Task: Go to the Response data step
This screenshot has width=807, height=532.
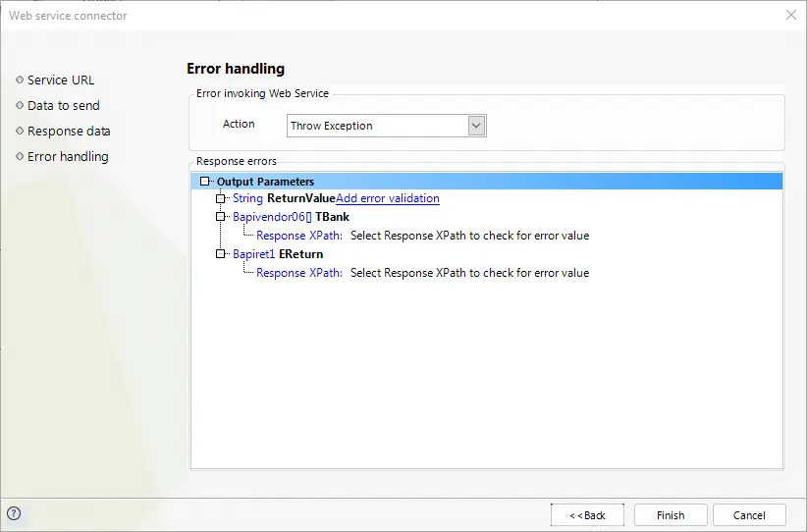Action: click(x=69, y=131)
